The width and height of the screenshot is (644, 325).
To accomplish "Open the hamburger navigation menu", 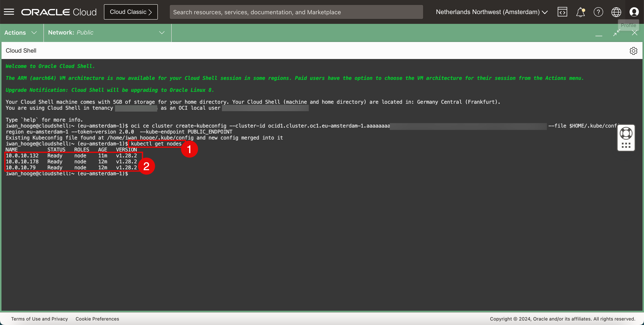I will [9, 12].
